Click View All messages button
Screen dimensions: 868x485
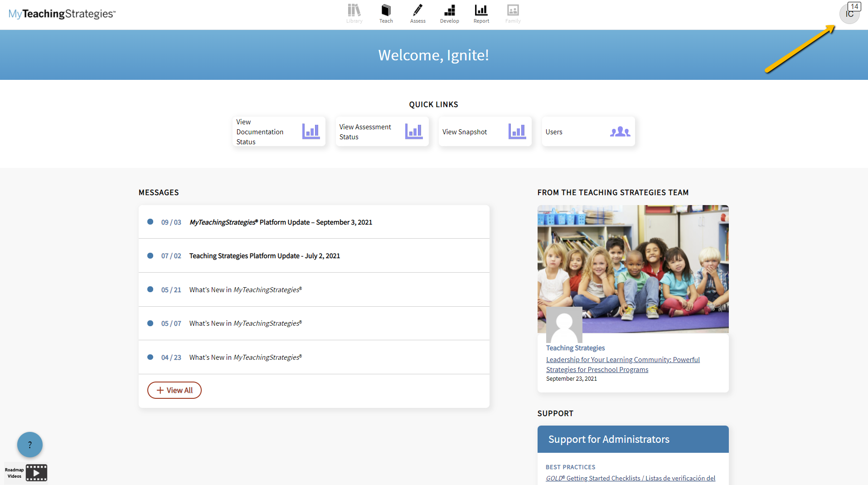pos(174,390)
